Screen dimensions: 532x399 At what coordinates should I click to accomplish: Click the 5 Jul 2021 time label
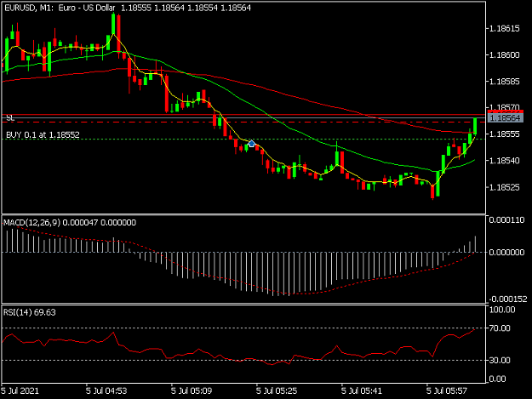(x=20, y=390)
